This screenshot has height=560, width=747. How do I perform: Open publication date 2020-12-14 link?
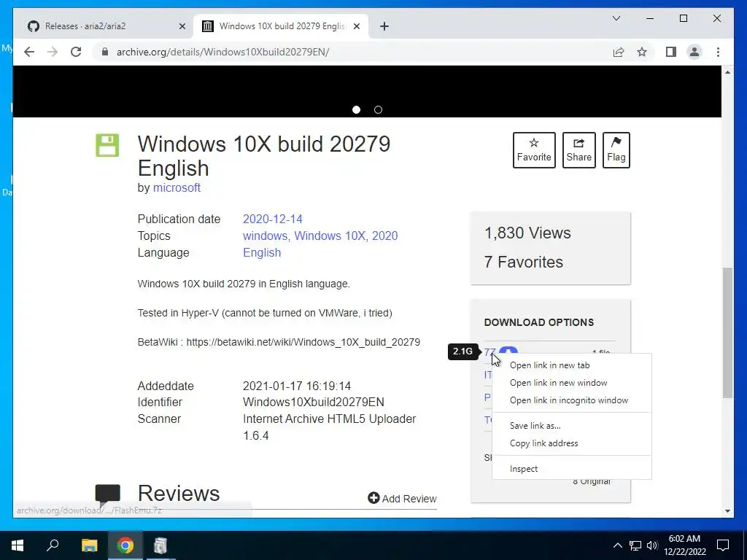(273, 219)
